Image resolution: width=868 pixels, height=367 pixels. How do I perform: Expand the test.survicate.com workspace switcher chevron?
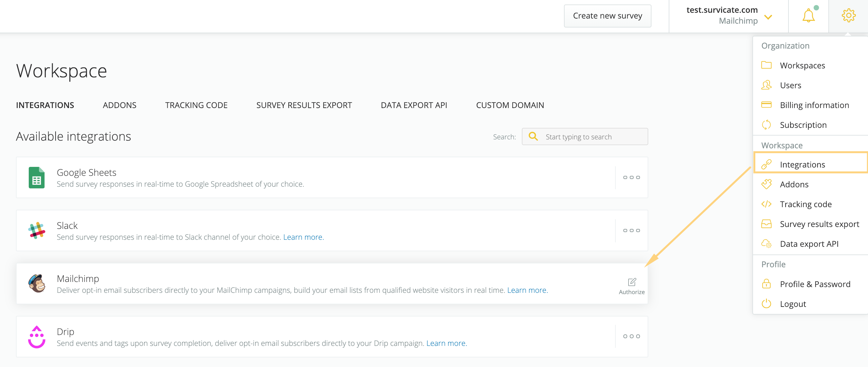(x=768, y=17)
